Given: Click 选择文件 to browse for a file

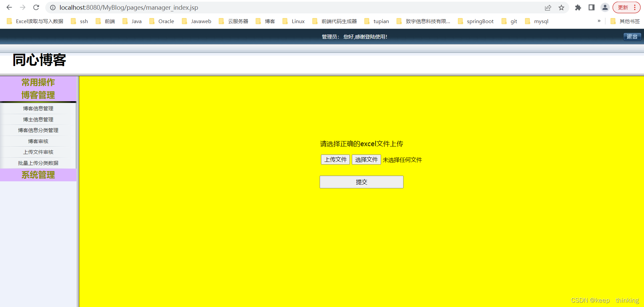Looking at the screenshot, I should [x=366, y=160].
